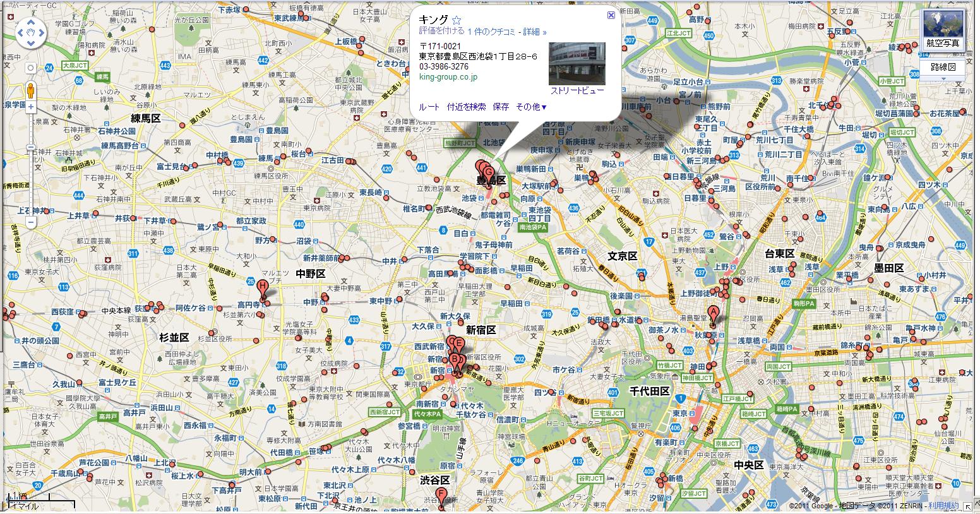Click the zoom slider handle

point(31,148)
